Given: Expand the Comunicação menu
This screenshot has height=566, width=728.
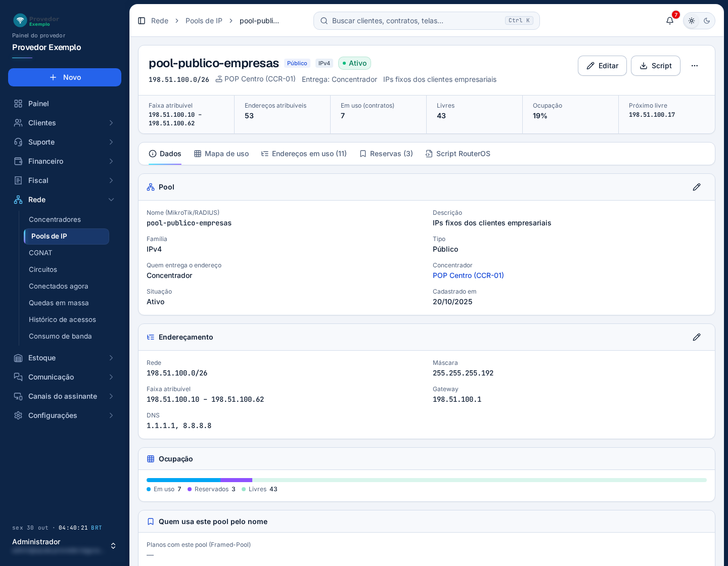Looking at the screenshot, I should pos(65,377).
